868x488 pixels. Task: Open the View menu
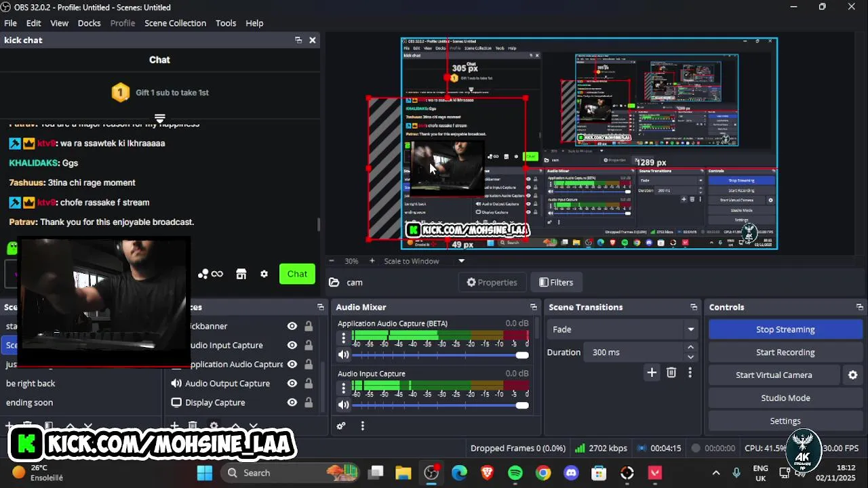pos(60,23)
